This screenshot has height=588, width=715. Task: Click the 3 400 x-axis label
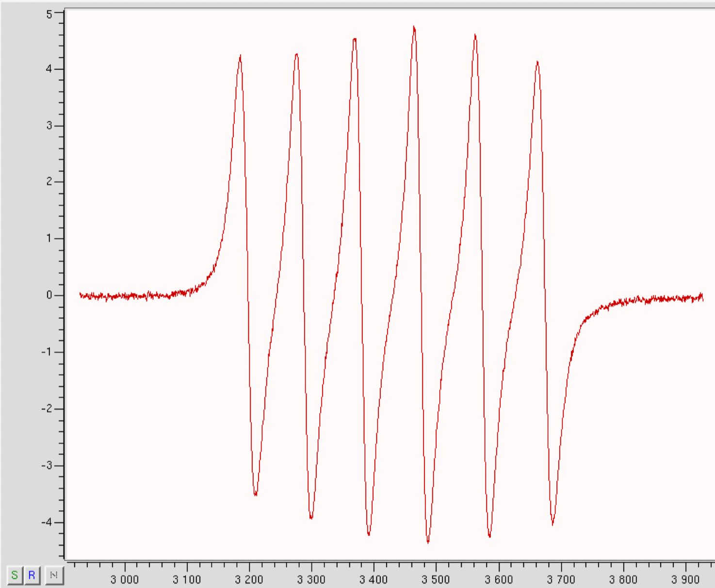point(374,579)
